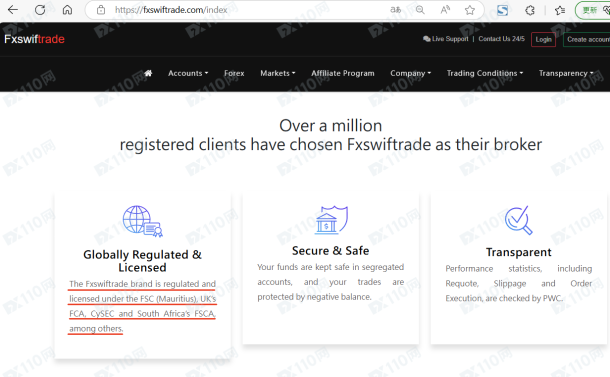Reload the page with the refresh icon

click(x=40, y=10)
